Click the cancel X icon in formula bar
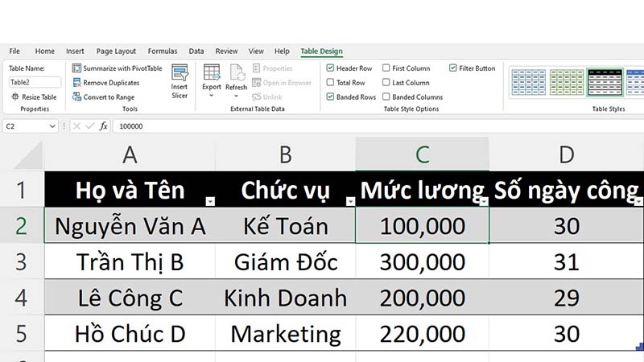The width and height of the screenshot is (644, 362). pos(76,126)
